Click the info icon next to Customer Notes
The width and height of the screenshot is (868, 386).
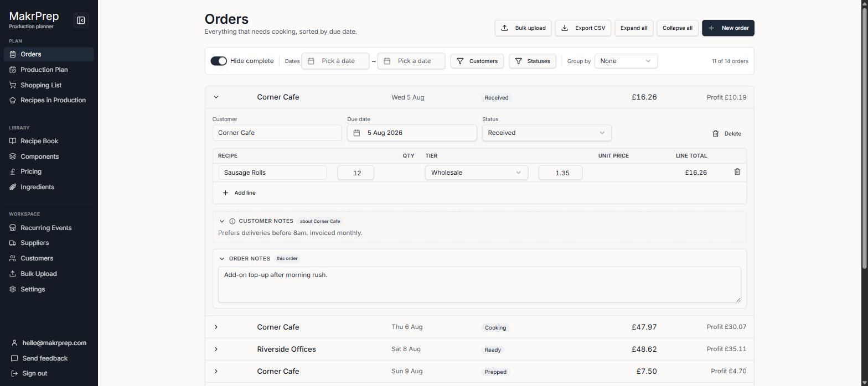pos(232,221)
